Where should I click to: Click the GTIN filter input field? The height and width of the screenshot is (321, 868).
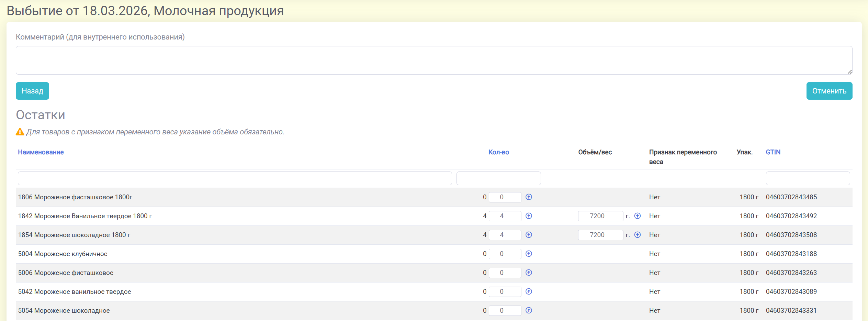808,178
